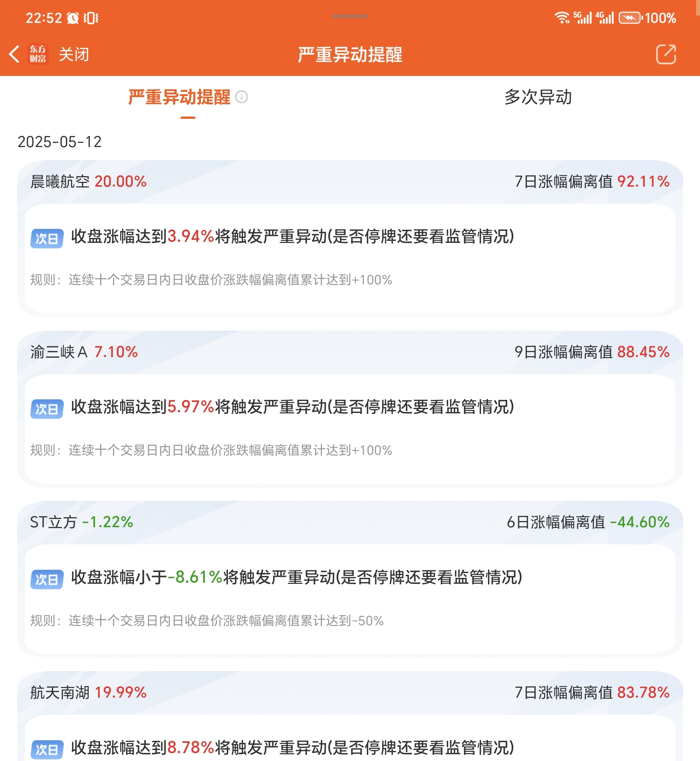Tap the -50% rule text in ST立方 card
This screenshot has height=761, width=700.
pos(207,620)
